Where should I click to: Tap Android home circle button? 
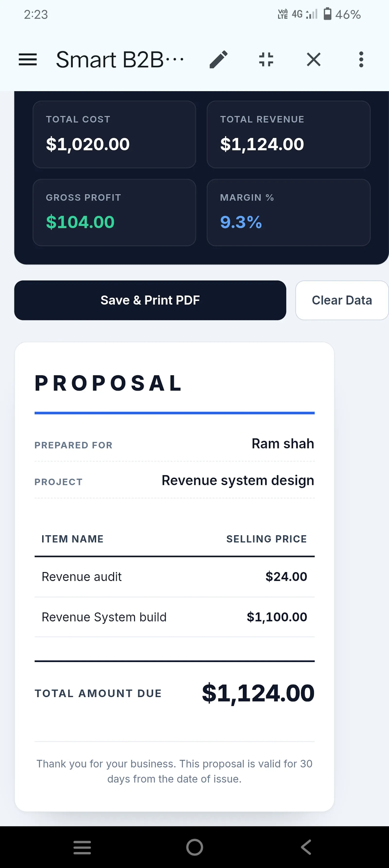(195, 847)
